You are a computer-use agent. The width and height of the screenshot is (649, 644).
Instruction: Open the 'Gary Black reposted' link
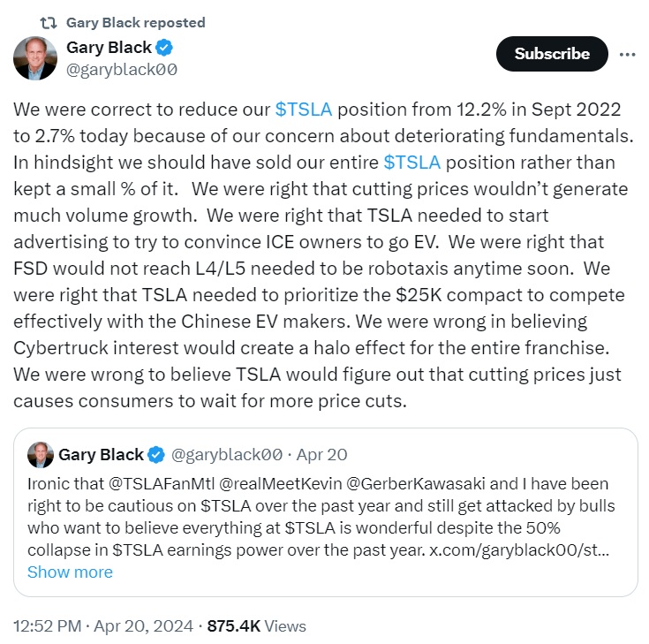point(135,22)
